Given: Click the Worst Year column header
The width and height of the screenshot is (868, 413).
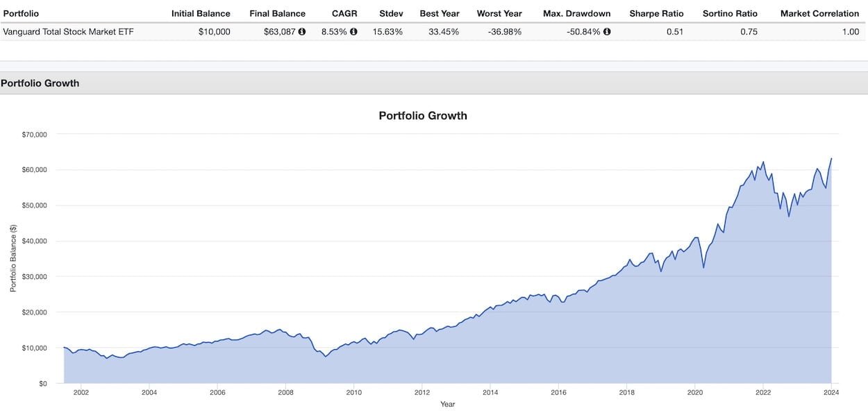Looking at the screenshot, I should click(499, 13).
